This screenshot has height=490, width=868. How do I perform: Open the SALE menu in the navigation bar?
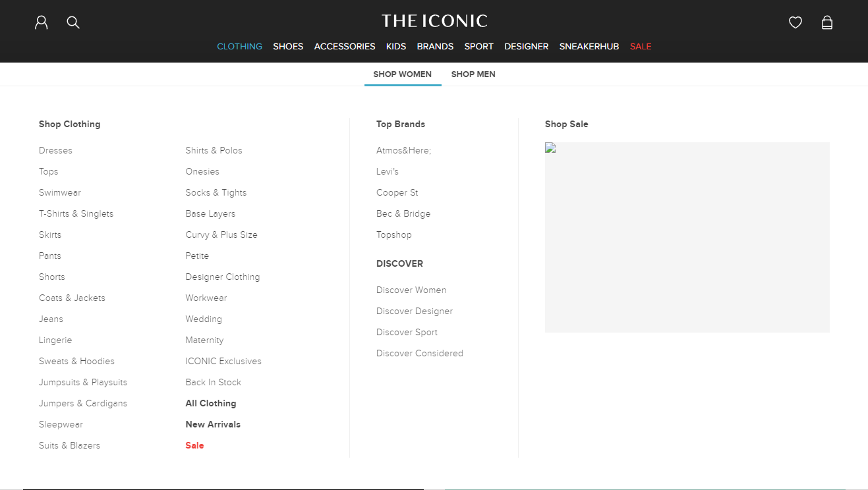click(x=640, y=46)
